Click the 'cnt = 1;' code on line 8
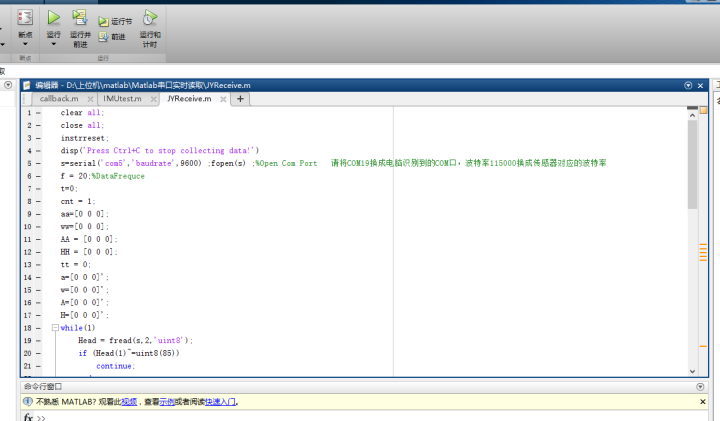720x421 pixels. (x=78, y=202)
